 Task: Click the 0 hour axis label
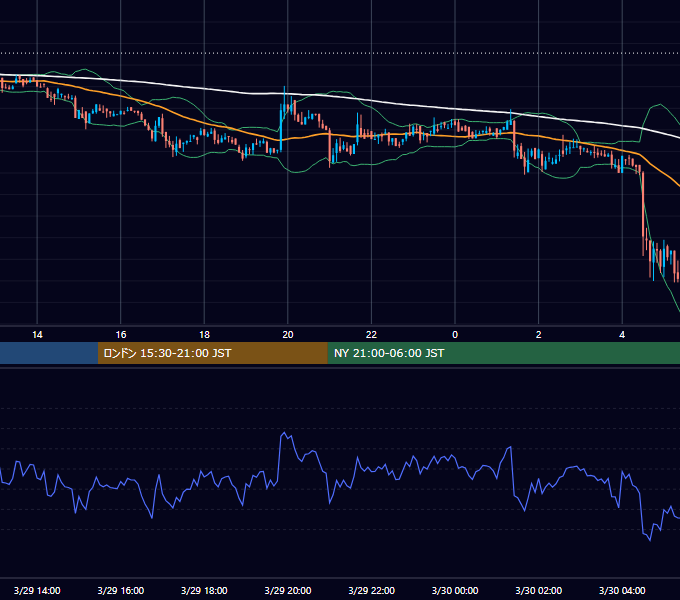pyautogui.click(x=455, y=335)
